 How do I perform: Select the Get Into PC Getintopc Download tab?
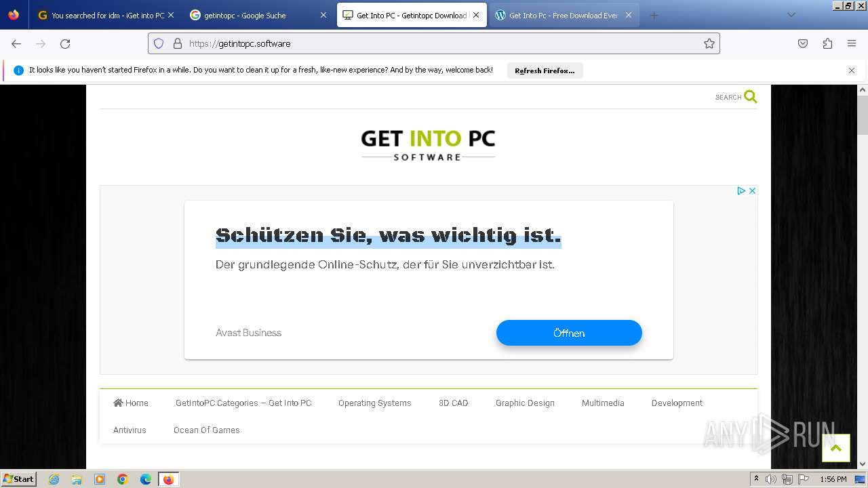(412, 15)
